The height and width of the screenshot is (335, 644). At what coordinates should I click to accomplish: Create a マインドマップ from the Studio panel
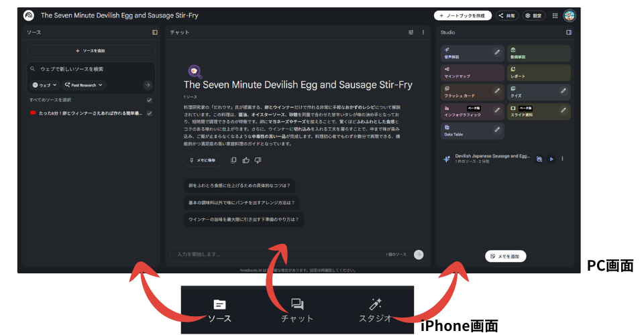[x=472, y=72]
